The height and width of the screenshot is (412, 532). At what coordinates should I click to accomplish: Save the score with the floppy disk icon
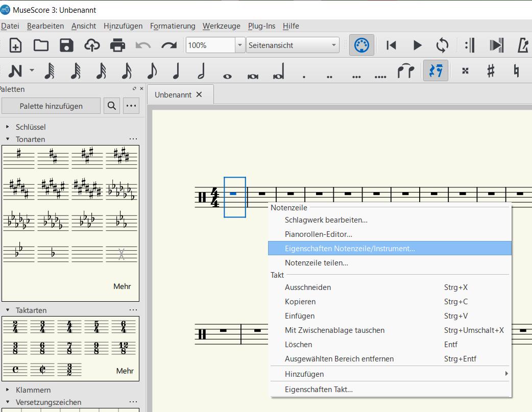(x=66, y=45)
